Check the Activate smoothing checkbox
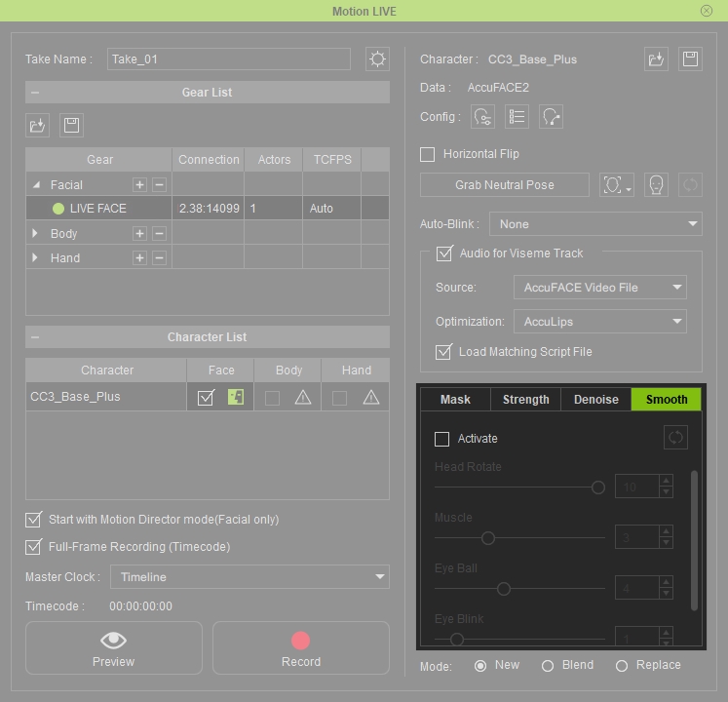Screen dimensions: 728x702 [x=441, y=439]
